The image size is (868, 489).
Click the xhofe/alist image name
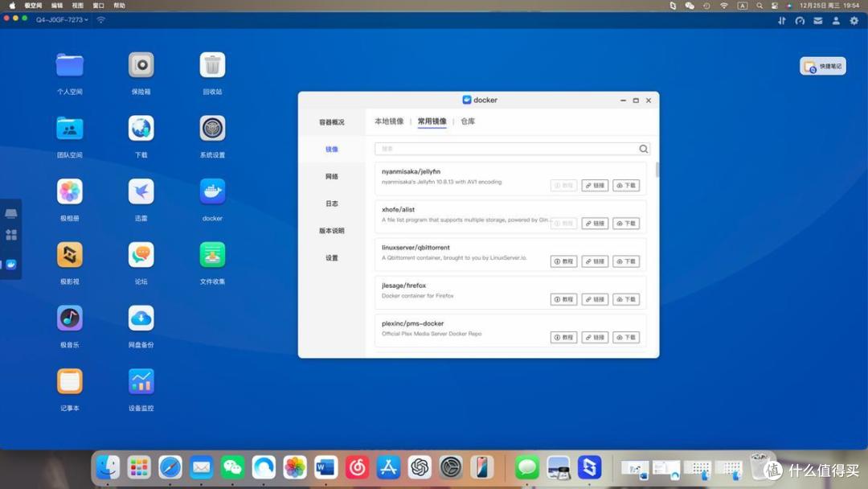(x=398, y=209)
